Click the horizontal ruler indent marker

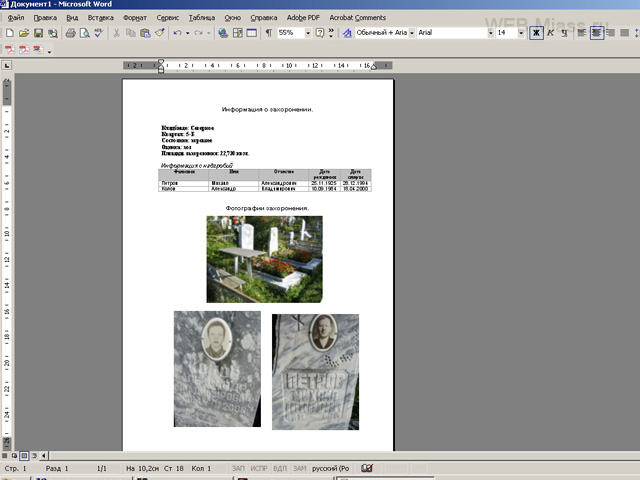point(161,65)
